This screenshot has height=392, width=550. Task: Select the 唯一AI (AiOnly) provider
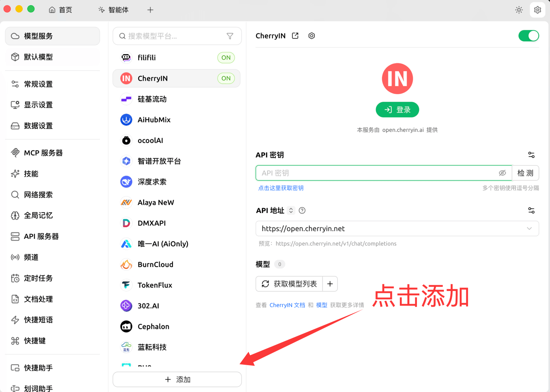176,244
